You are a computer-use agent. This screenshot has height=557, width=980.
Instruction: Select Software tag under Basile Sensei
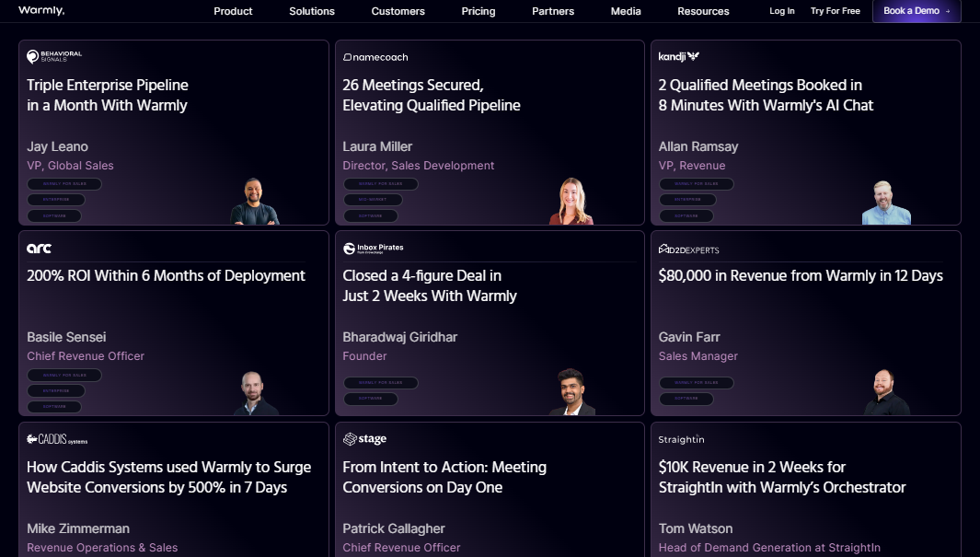pos(54,406)
